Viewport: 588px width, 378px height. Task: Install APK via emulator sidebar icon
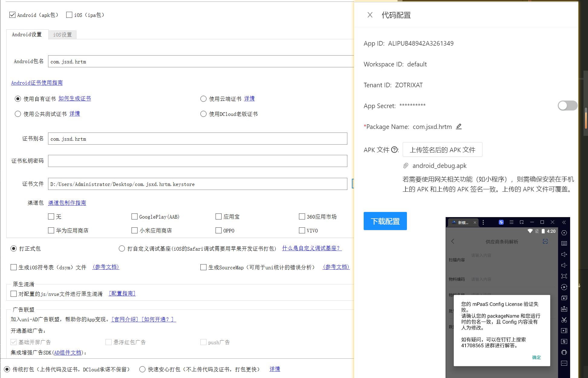[564, 309]
